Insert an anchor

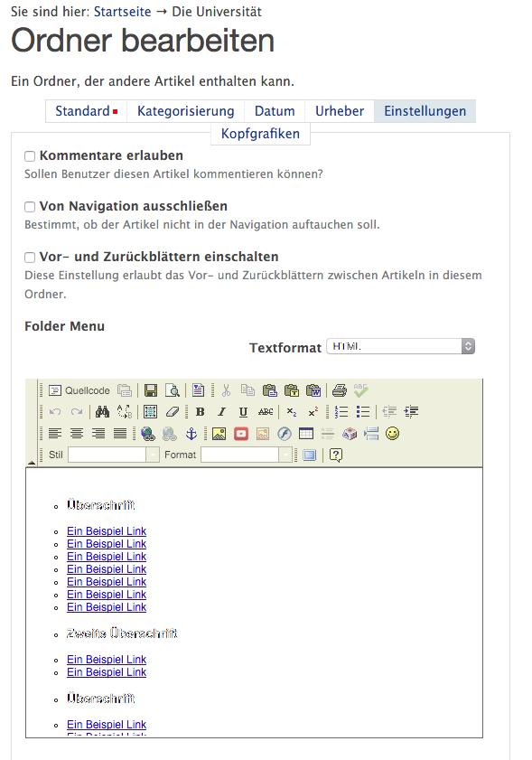pos(191,433)
